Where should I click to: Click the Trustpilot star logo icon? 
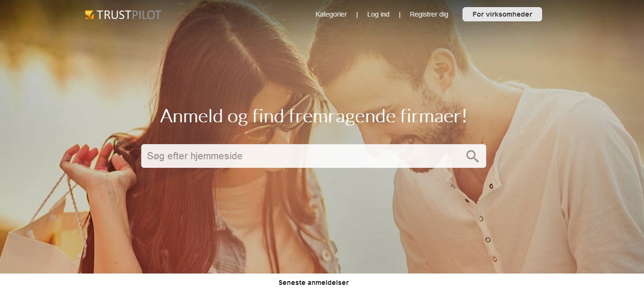pyautogui.click(x=90, y=15)
